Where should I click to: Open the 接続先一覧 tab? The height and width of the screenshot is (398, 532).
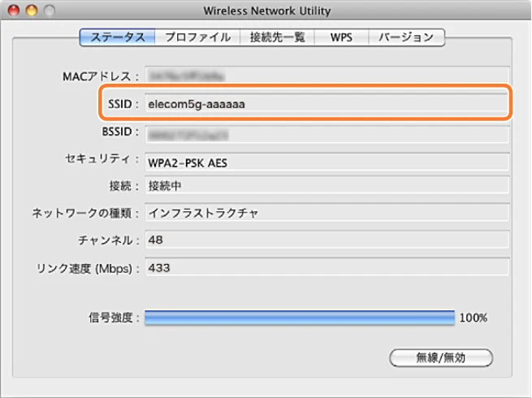277,37
